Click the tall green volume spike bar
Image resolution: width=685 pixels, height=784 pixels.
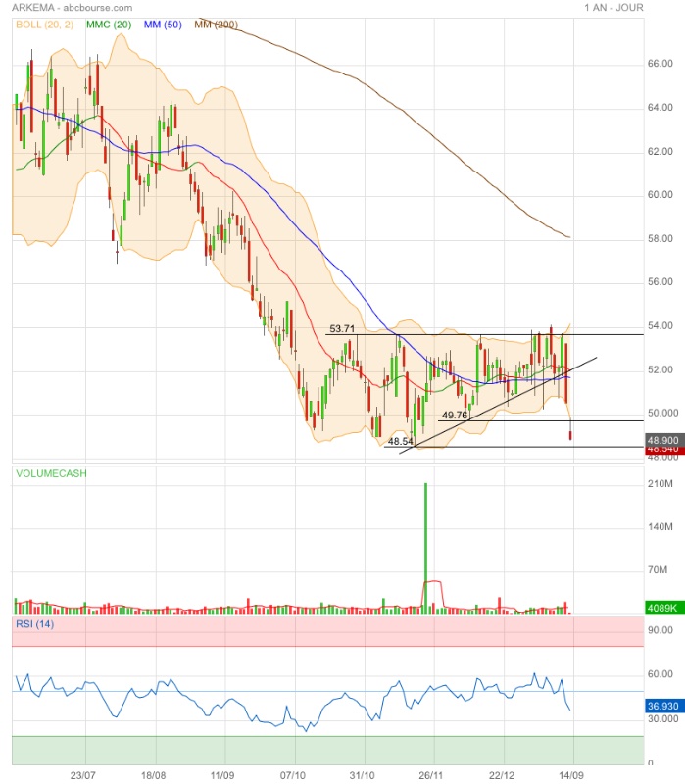point(426,548)
